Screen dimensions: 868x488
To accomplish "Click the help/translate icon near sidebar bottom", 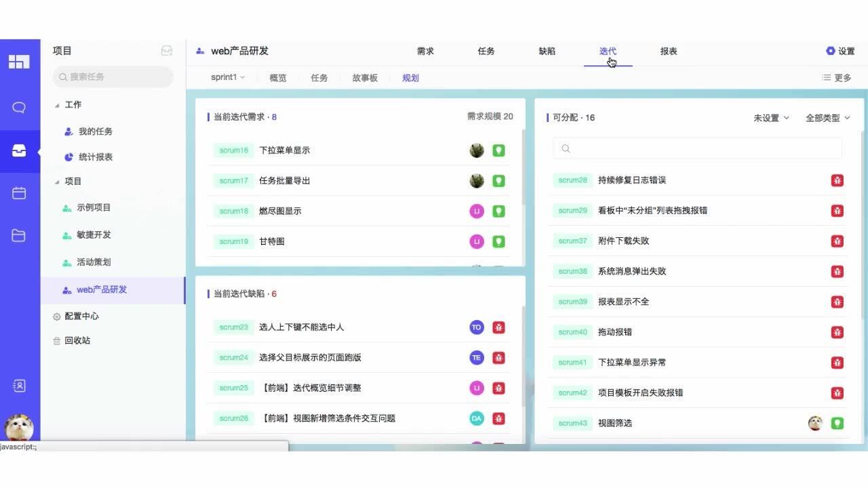I will click(20, 385).
